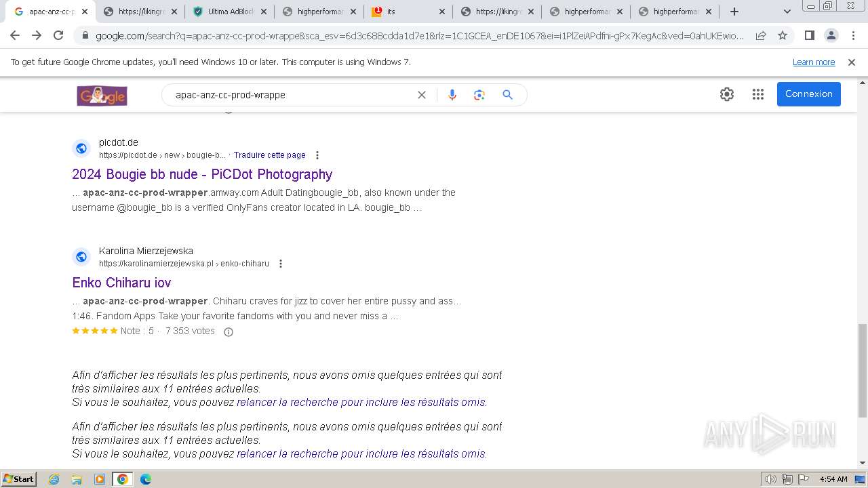Open Windows Media Player from taskbar
868x488 pixels.
[x=100, y=479]
